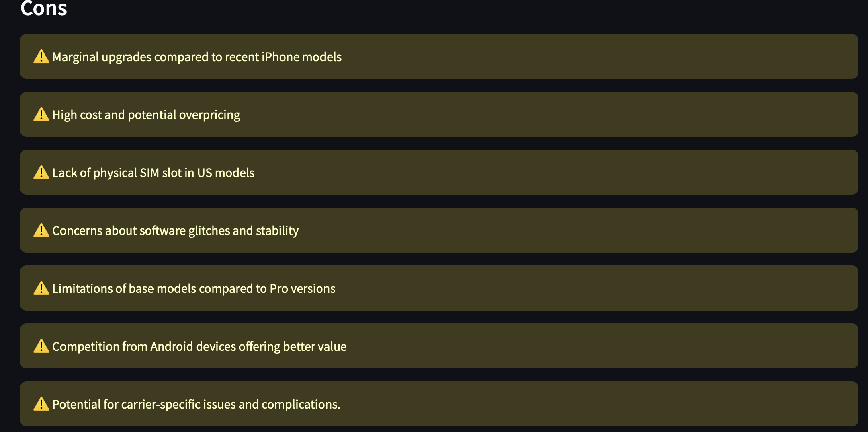Click text 'Marginal upgrades compared to recent iPhone models'
The image size is (868, 432).
pos(197,57)
